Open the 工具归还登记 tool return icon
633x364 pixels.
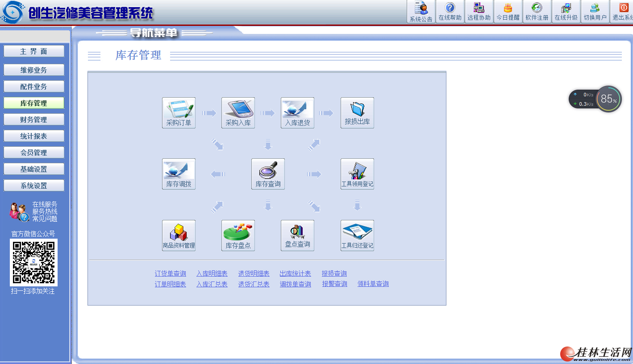pyautogui.click(x=357, y=236)
